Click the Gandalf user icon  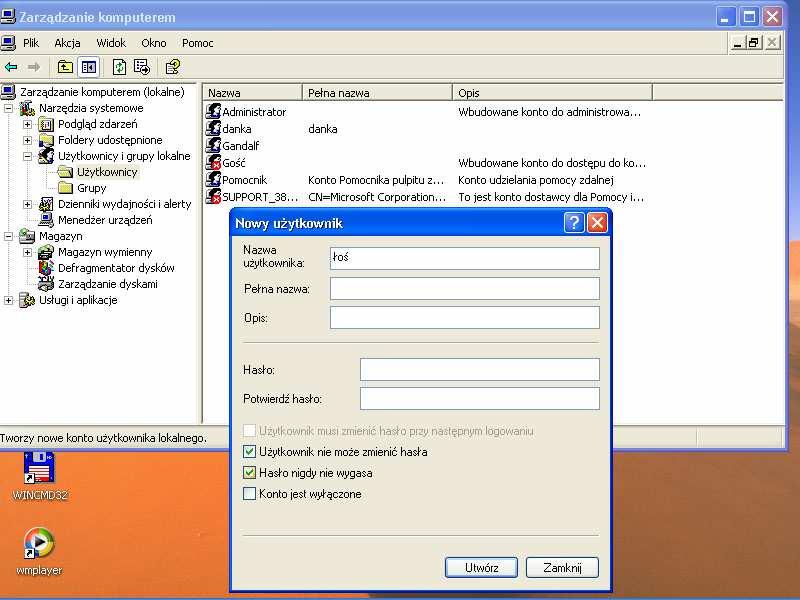pyautogui.click(x=213, y=145)
